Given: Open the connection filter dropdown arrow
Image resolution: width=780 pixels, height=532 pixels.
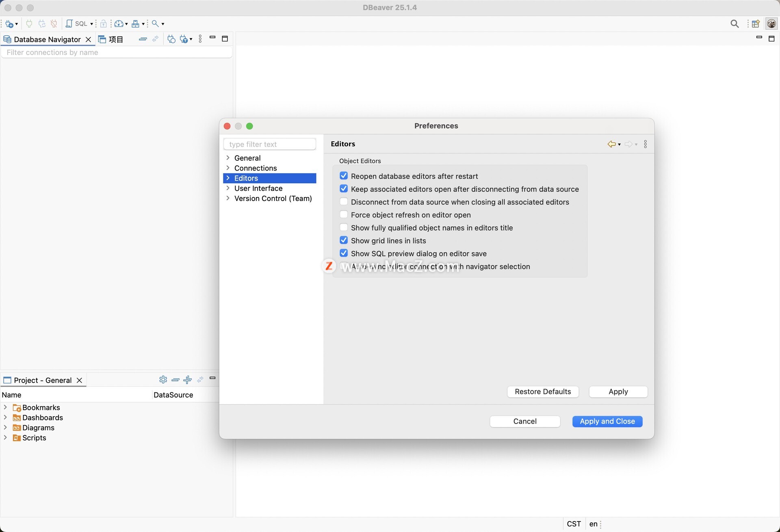Looking at the screenshot, I should 191,39.
